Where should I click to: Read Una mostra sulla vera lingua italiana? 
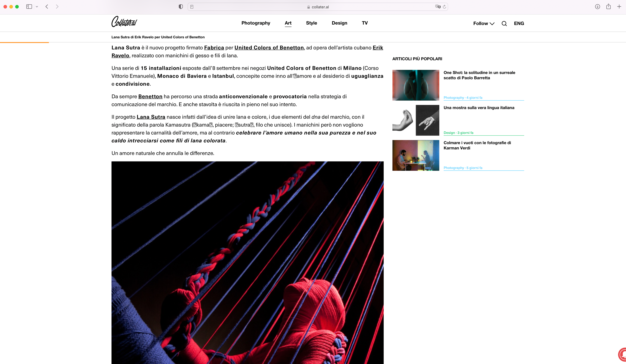(x=479, y=108)
